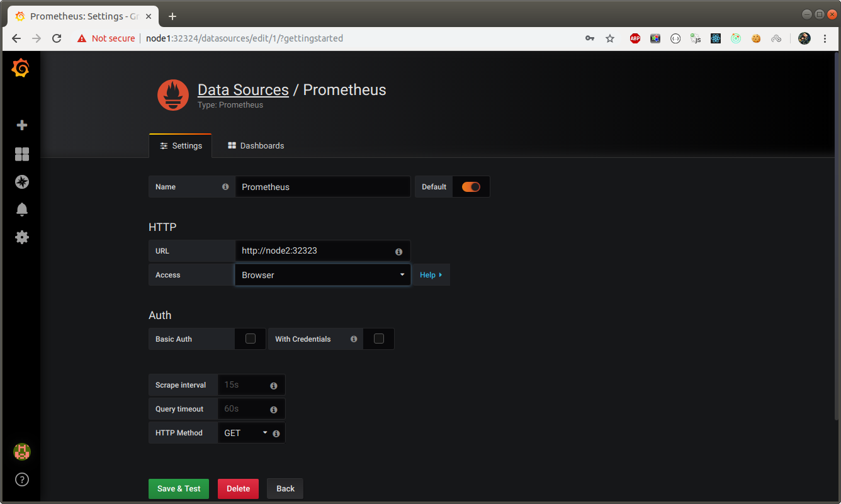
Task: Click the Save & Test button
Action: (179, 488)
